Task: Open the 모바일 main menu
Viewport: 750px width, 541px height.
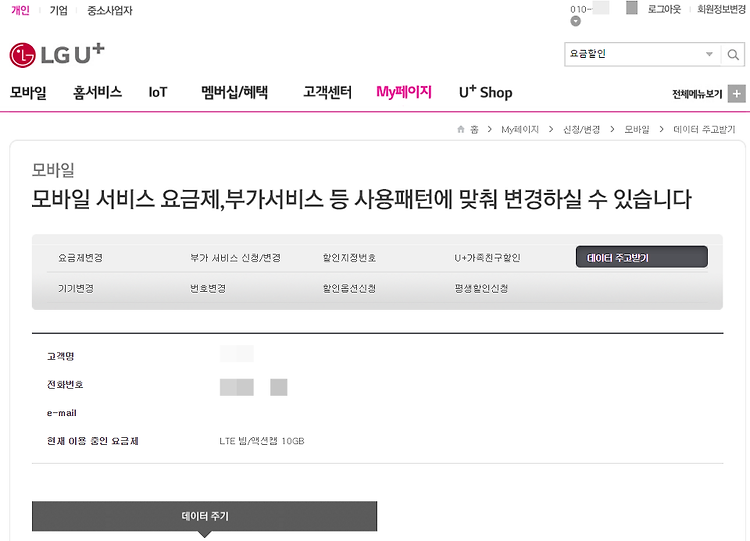Action: (28, 92)
